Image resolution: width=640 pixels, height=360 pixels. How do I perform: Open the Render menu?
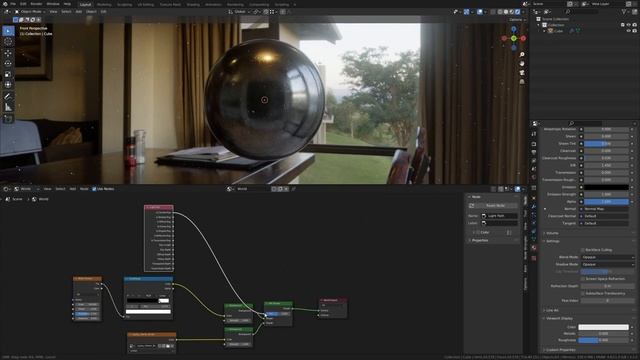(x=36, y=4)
